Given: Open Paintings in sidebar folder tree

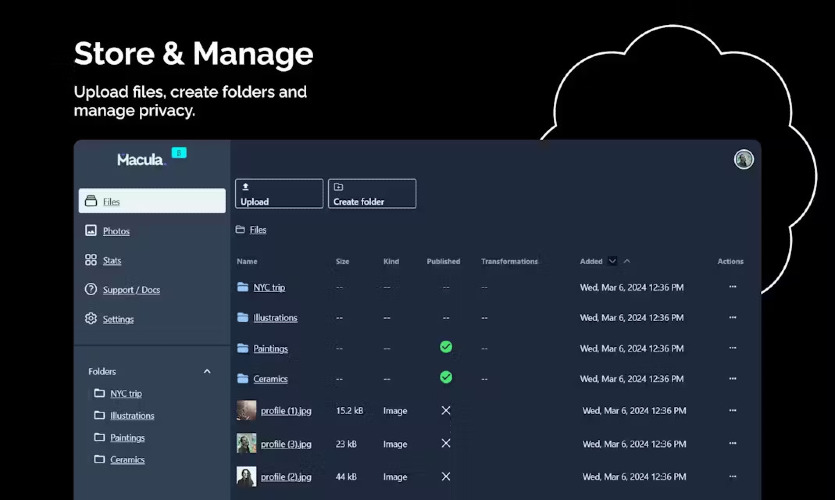Looking at the screenshot, I should click(x=127, y=438).
